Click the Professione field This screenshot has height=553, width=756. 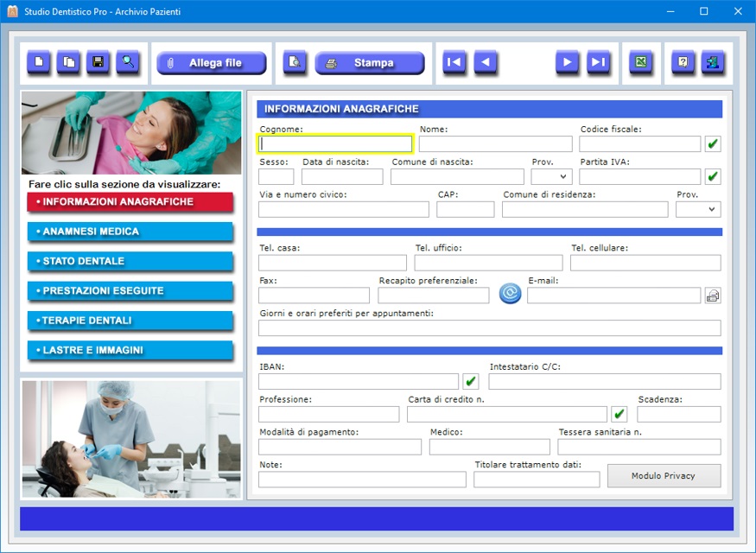[329, 414]
